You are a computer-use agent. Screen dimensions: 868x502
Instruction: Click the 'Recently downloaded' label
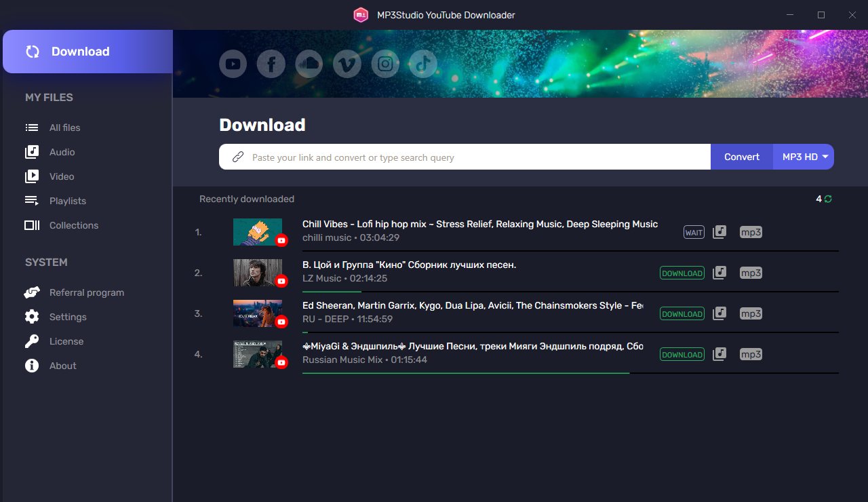(x=247, y=199)
